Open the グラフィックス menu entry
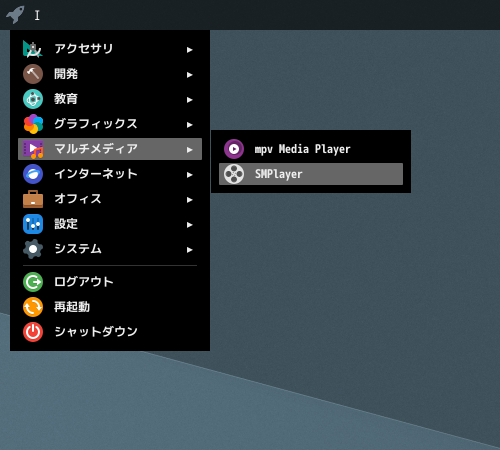The width and height of the screenshot is (500, 450). click(110, 124)
